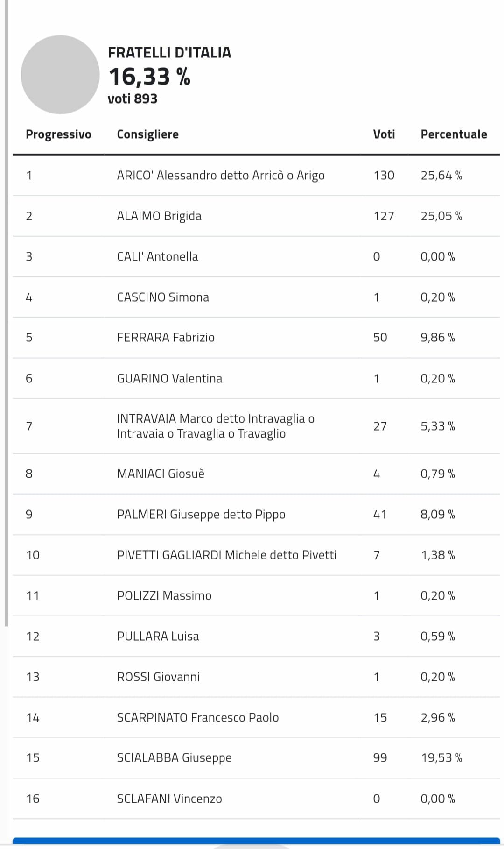
Task: Select the ALAIMO Brigida candidate name
Action: (159, 216)
